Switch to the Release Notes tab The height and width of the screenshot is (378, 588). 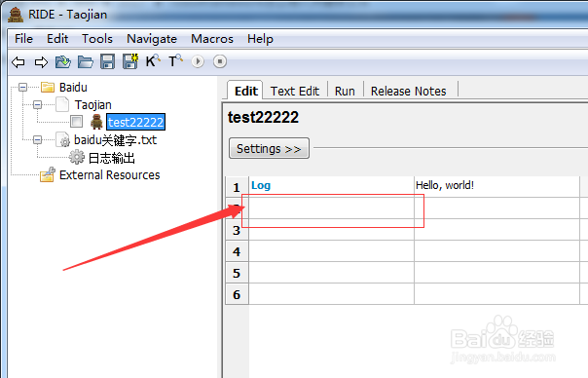408,92
